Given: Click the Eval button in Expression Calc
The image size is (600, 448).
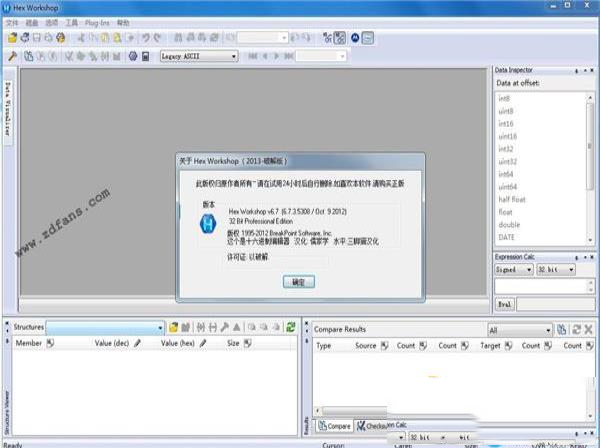Looking at the screenshot, I should tap(506, 301).
